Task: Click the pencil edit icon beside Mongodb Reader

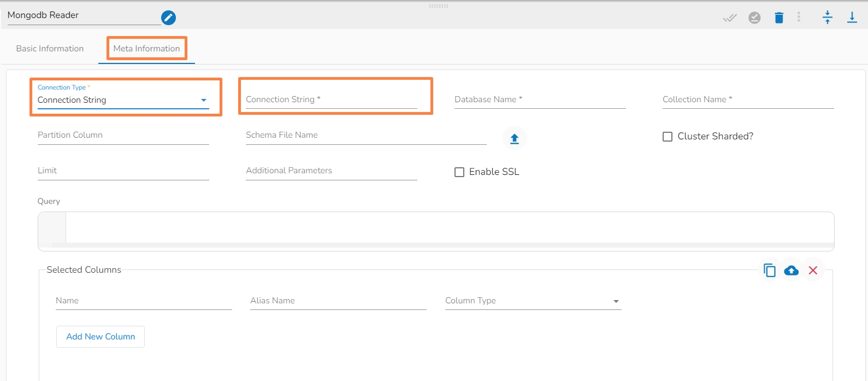Action: 169,18
